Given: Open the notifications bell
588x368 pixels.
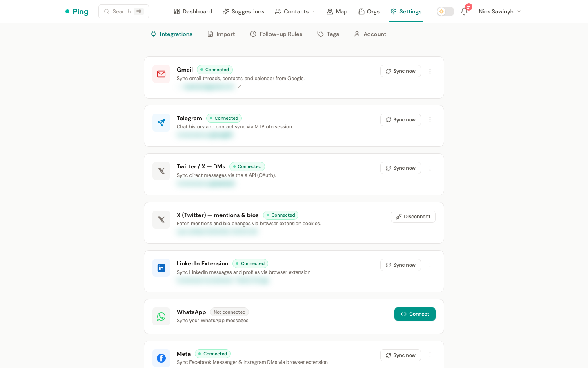Looking at the screenshot, I should (x=464, y=11).
